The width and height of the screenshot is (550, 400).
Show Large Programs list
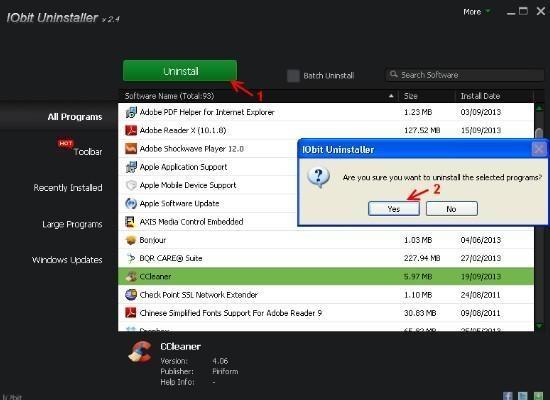[x=72, y=224]
